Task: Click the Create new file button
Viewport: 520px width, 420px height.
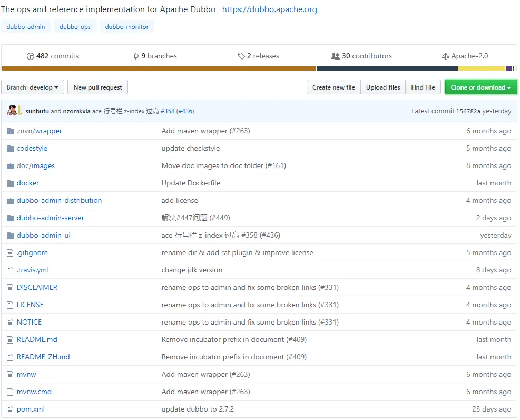Action: click(x=333, y=87)
